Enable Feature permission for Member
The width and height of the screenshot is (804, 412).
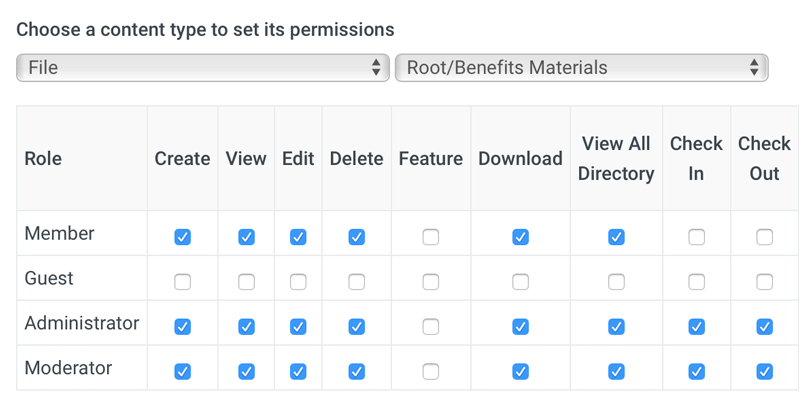coord(430,237)
